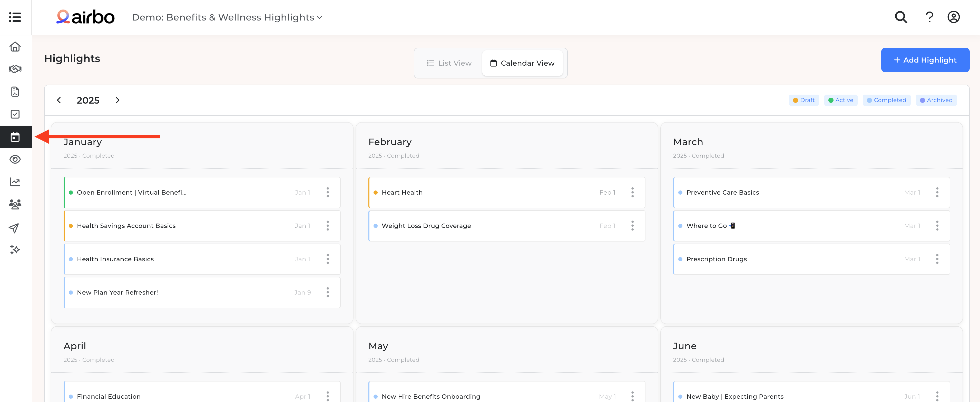This screenshot has width=980, height=402.
Task: Toggle the Draft status filter
Action: click(803, 100)
